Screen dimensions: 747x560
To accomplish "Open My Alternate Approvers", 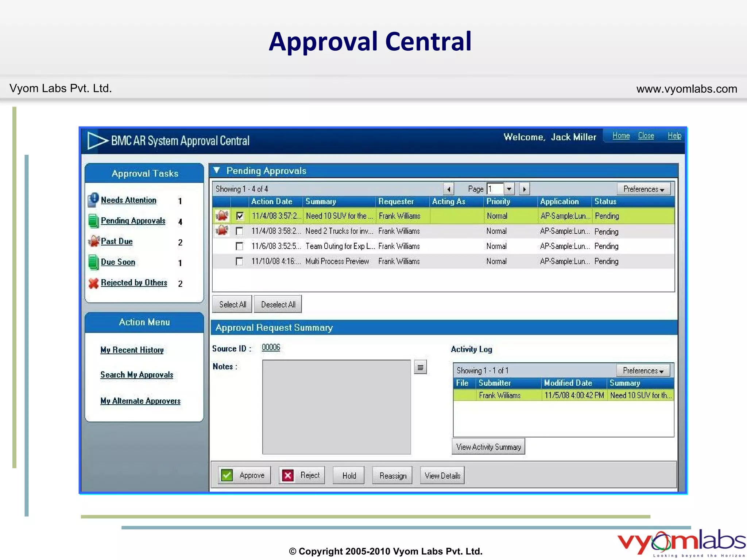I will coord(140,401).
